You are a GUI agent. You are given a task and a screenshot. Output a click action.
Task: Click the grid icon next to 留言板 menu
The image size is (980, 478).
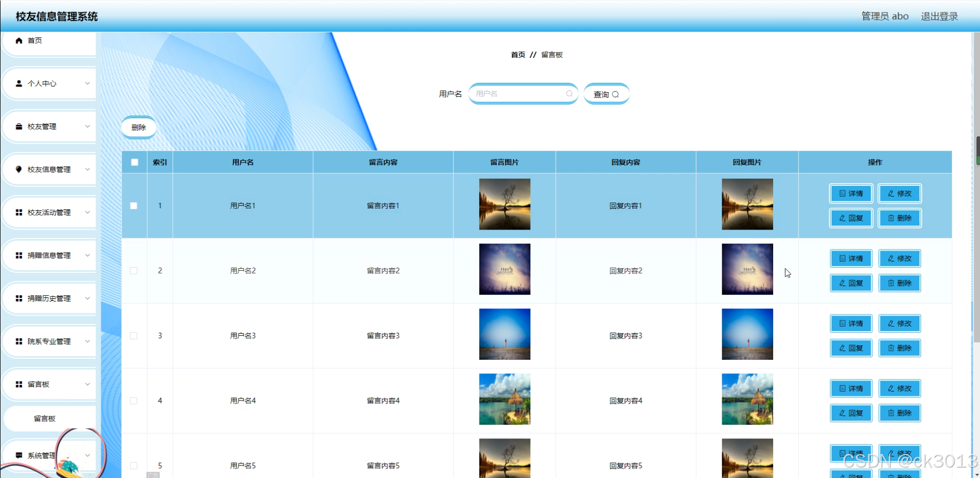[x=19, y=384]
